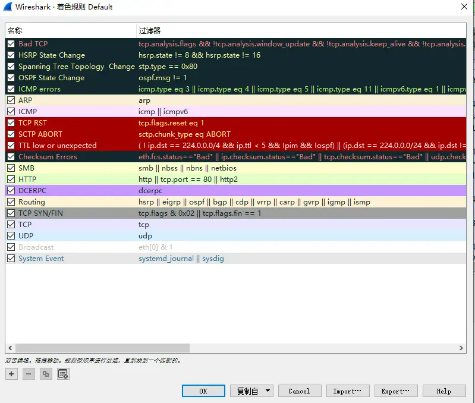The width and height of the screenshot is (475, 403).
Task: Select the Checksum Errors filter expression
Action: pyautogui.click(x=302, y=157)
